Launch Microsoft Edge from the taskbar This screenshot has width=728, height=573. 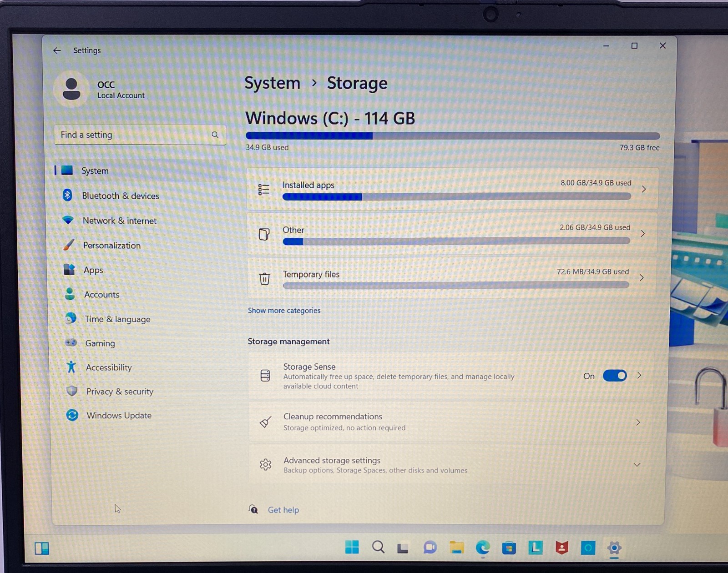click(x=483, y=548)
